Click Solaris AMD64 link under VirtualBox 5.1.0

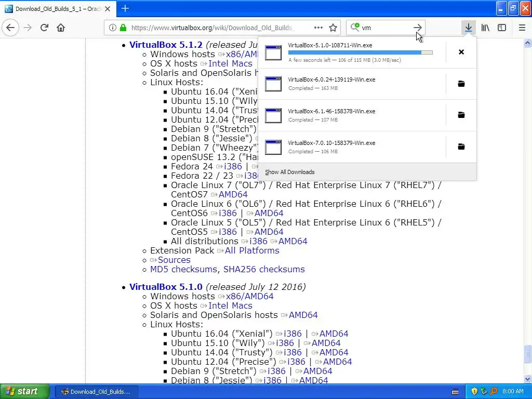point(303,315)
